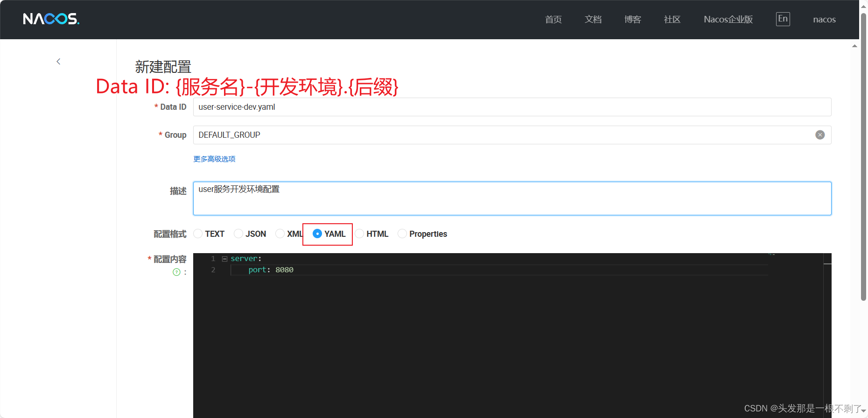Open the 文档 menu item
This screenshot has width=868, height=418.
click(593, 20)
